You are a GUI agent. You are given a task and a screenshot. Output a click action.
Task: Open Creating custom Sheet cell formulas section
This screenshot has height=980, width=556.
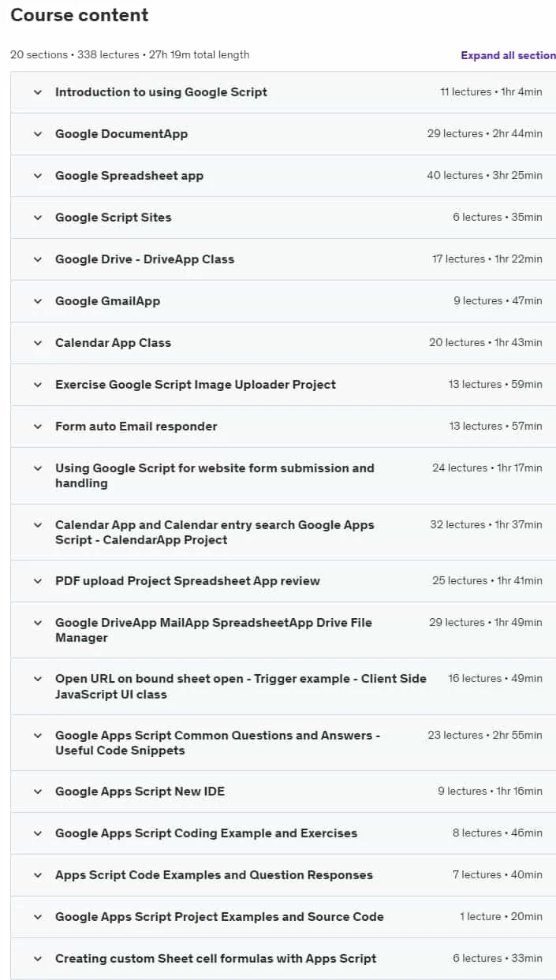(x=283, y=959)
